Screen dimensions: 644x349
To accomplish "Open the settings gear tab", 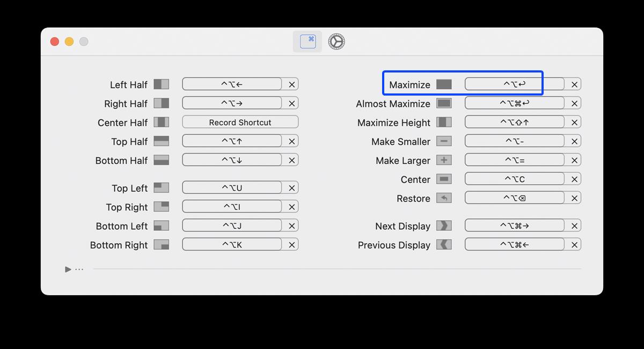I will point(336,41).
